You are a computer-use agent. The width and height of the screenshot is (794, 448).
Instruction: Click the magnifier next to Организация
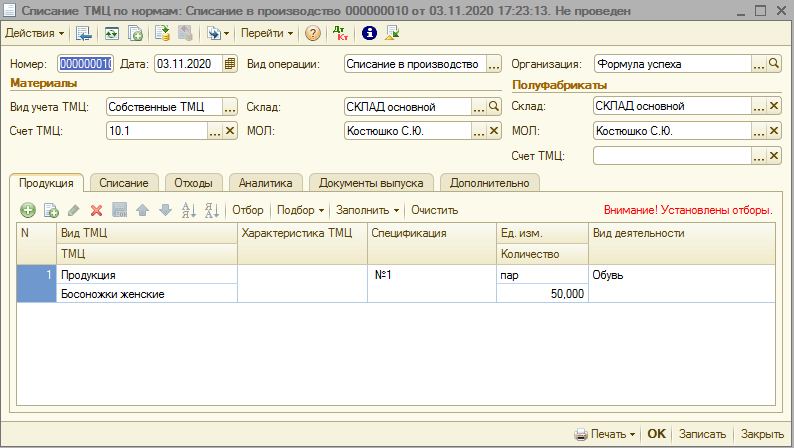(x=774, y=64)
